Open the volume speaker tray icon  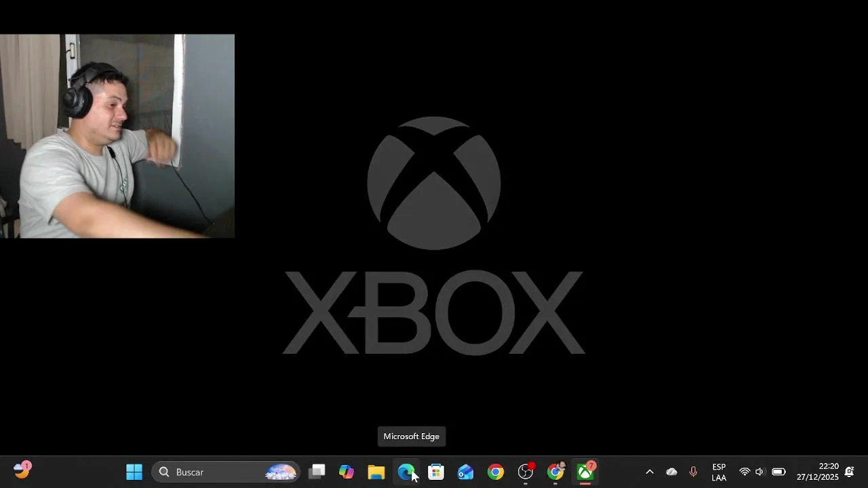pos(759,472)
